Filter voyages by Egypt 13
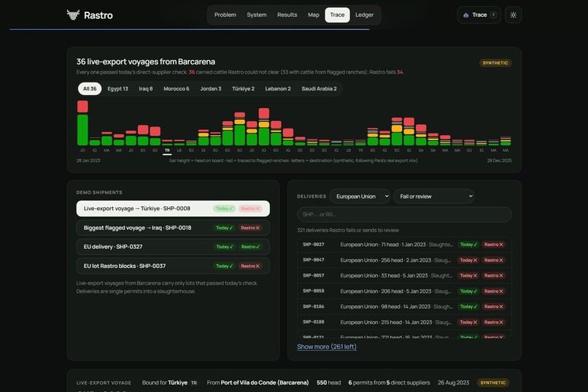588x392 pixels. 117,89
